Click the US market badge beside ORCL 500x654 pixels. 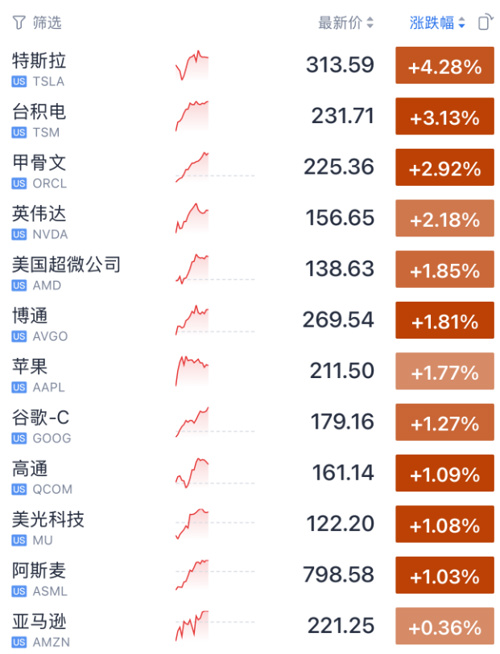pyautogui.click(x=19, y=184)
